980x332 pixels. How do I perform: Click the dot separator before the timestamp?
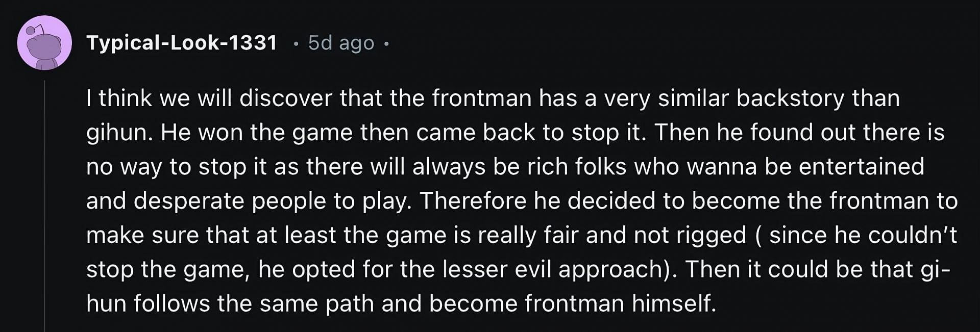click(296, 44)
